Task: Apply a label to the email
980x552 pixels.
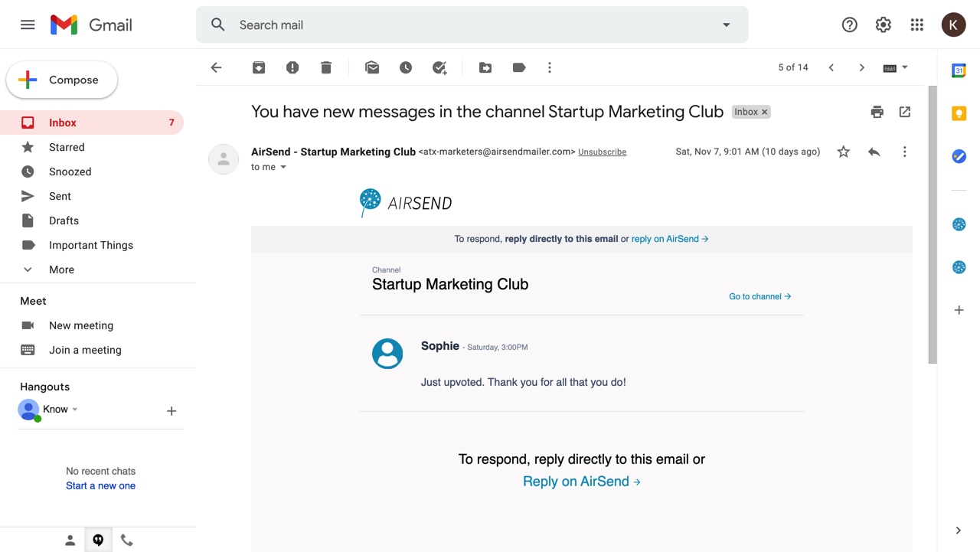Action: click(519, 67)
